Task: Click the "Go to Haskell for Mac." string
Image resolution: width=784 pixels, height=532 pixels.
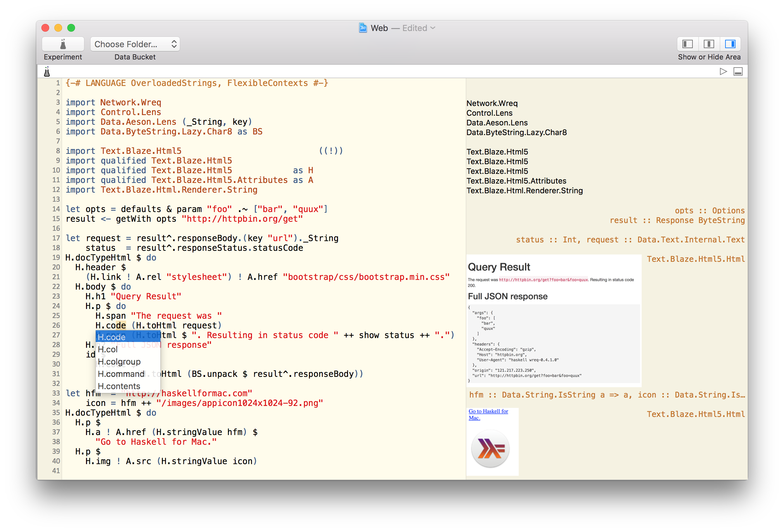Action: [156, 442]
